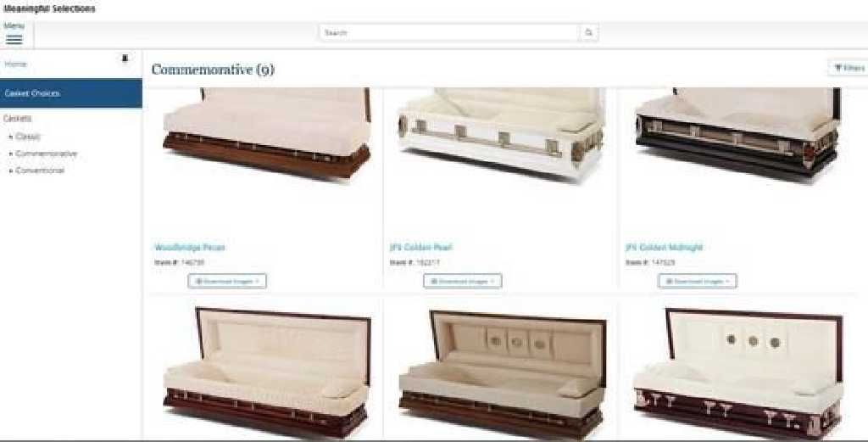868x442 pixels.
Task: Expand the Classic casket category
Action: click(x=28, y=137)
